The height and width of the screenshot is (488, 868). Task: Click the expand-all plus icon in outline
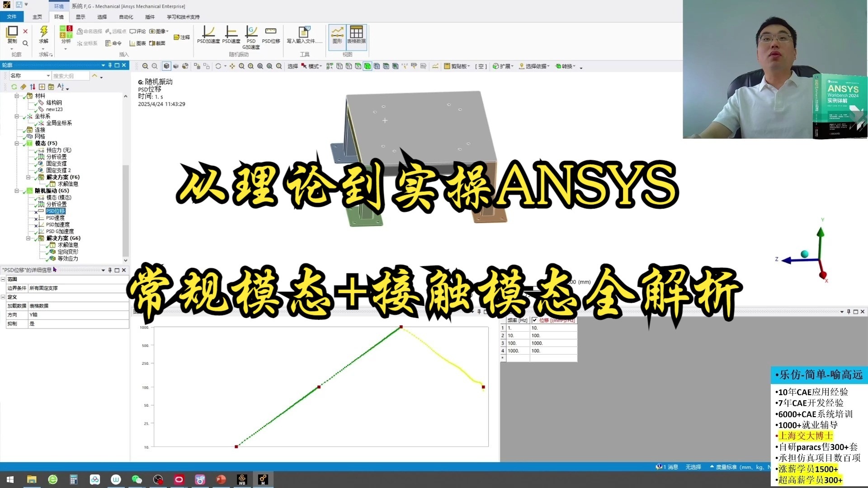pyautogui.click(x=42, y=87)
